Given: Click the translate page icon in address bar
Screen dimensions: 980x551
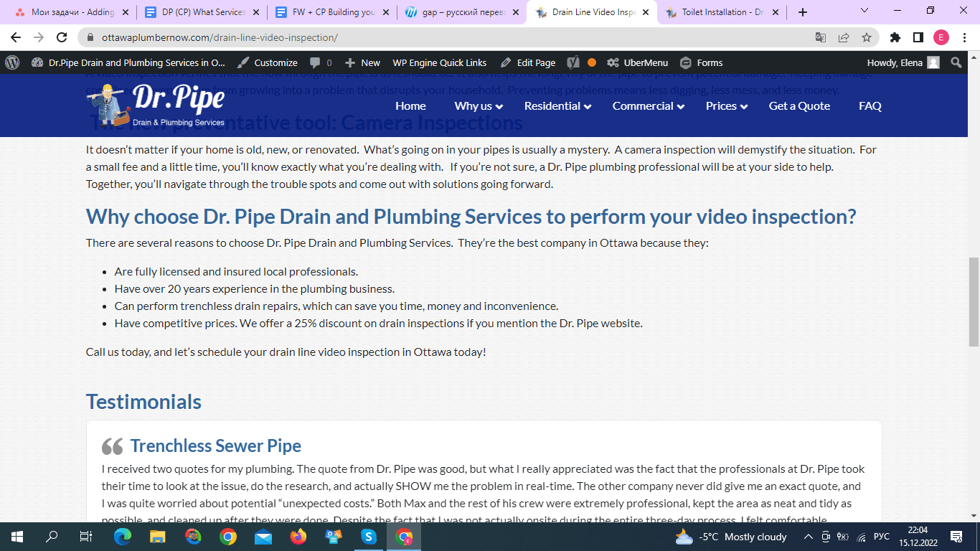Looking at the screenshot, I should 821,37.
